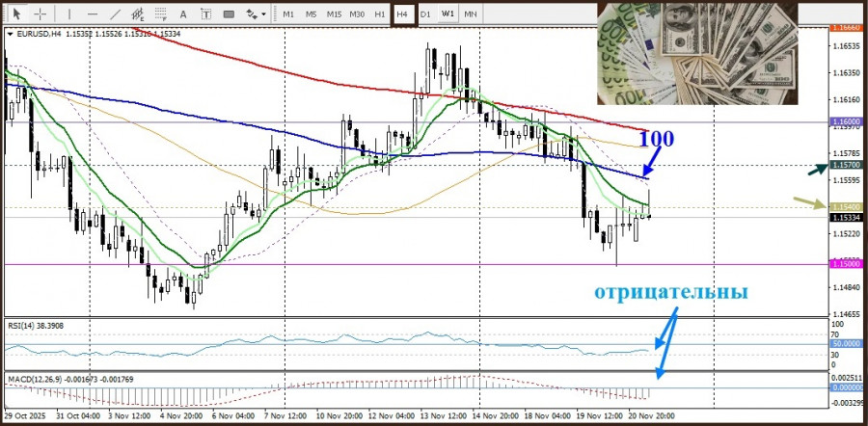Activate the crosshair tool
The height and width of the screenshot is (426, 868).
pos(40,14)
